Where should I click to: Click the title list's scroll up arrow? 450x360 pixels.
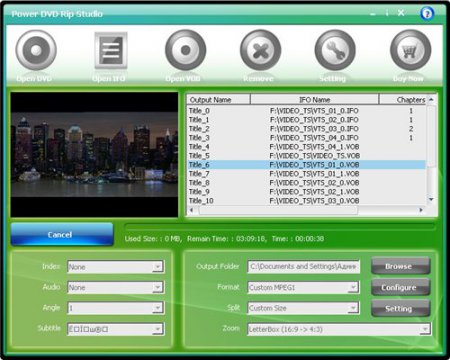(431, 99)
